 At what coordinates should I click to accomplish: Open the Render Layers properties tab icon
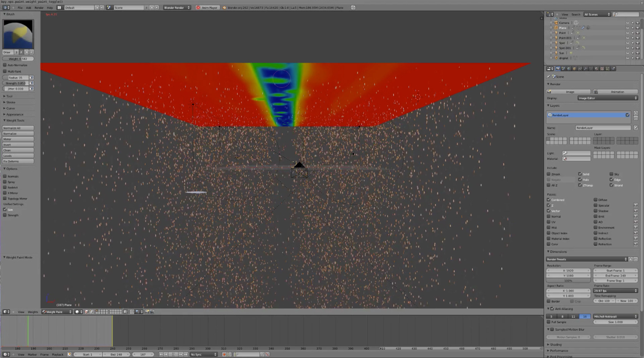click(563, 69)
